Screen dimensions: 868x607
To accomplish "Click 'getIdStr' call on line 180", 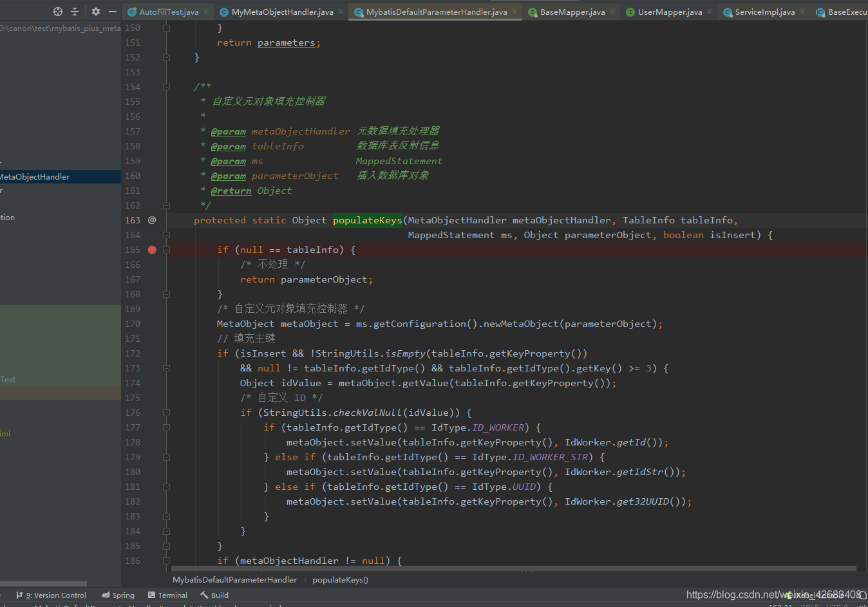I will (x=640, y=472).
